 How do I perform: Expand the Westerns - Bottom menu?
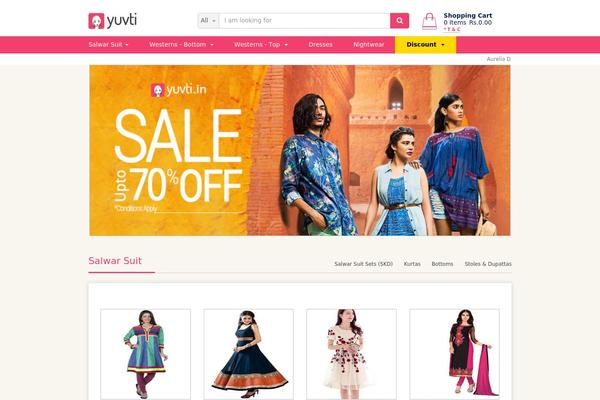181,45
